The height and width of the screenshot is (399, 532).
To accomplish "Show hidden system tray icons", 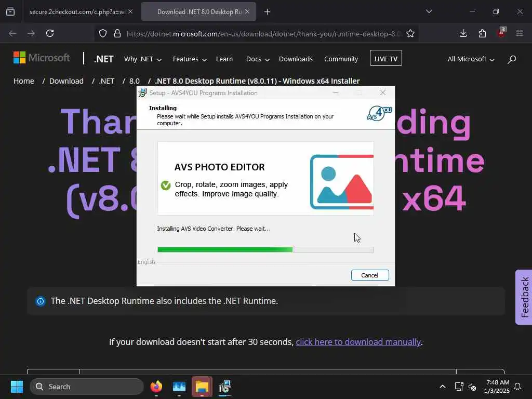I will (443, 387).
